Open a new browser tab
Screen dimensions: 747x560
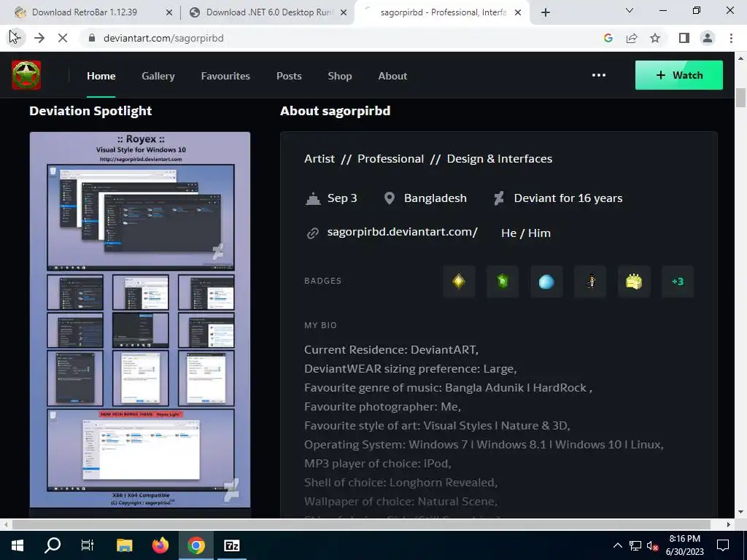(546, 12)
